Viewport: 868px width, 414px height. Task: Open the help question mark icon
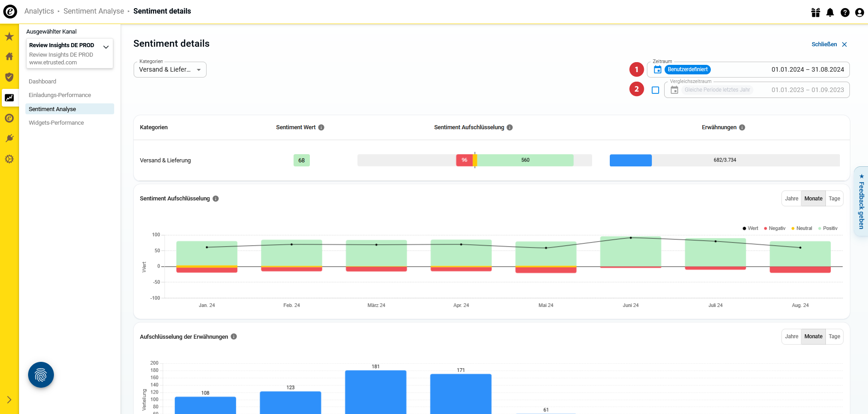coord(845,12)
